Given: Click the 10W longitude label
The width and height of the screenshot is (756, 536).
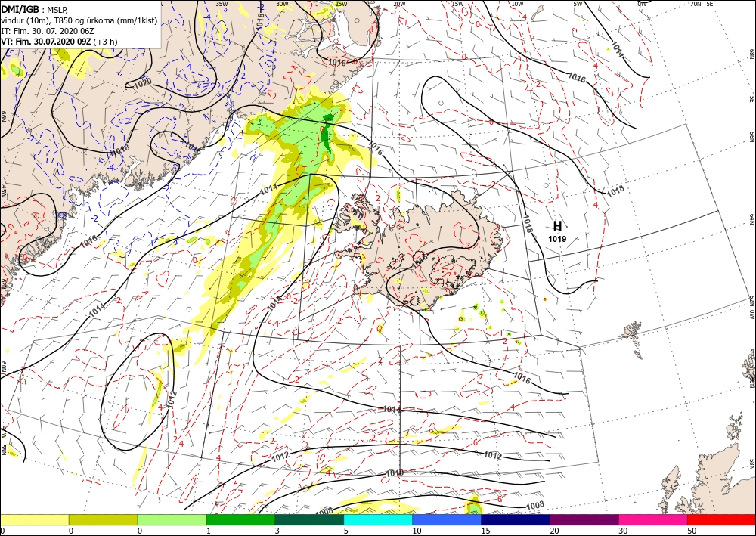Looking at the screenshot, I should (517, 4).
